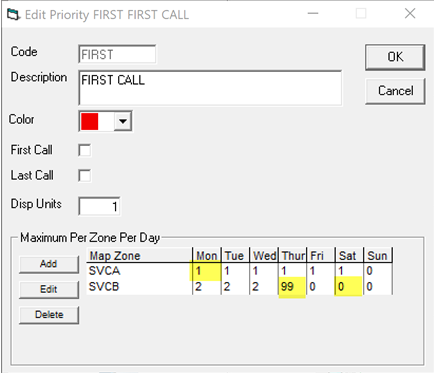Viewport: 434px width, 373px height.
Task: Click the Code field showing FIRST
Action: pyautogui.click(x=117, y=54)
